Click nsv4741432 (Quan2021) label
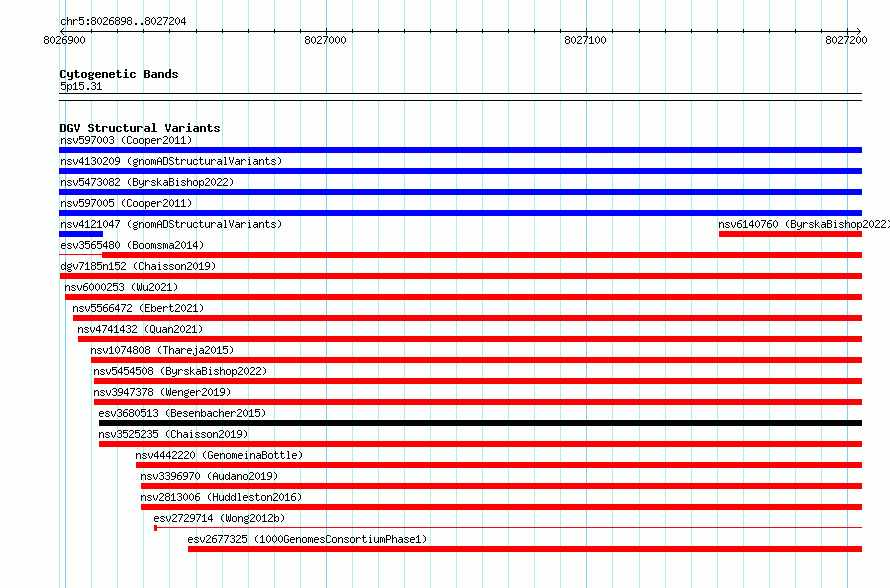This screenshot has height=588, width=890. tap(140, 329)
